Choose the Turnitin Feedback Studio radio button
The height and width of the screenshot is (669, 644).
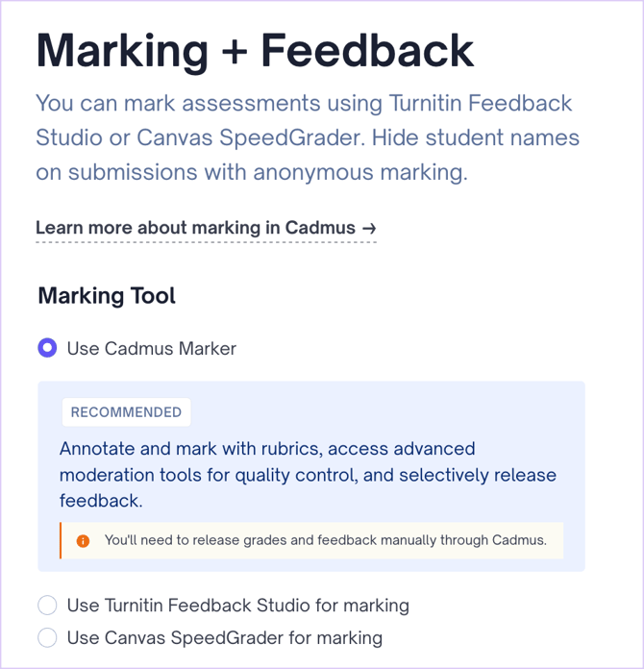click(x=47, y=606)
